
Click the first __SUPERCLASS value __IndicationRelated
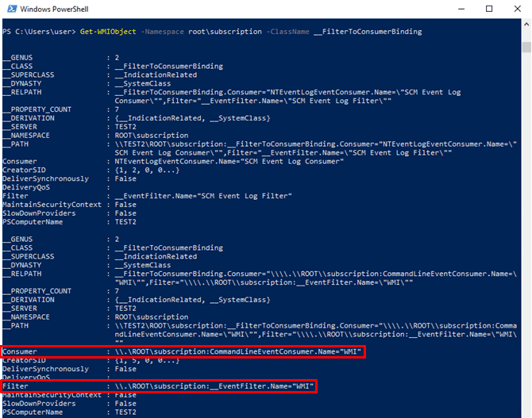pos(156,75)
